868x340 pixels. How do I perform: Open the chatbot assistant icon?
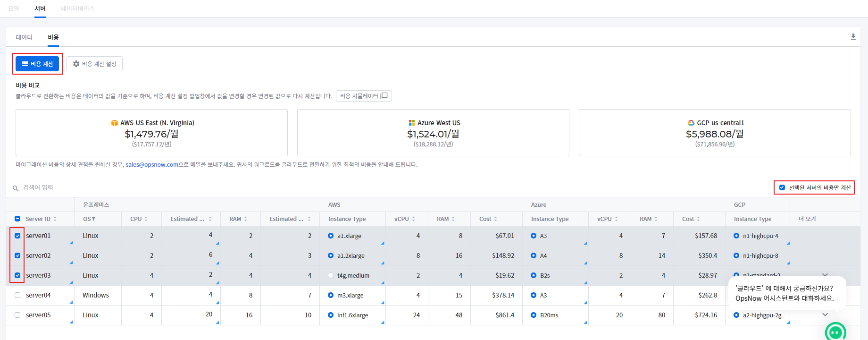(835, 332)
